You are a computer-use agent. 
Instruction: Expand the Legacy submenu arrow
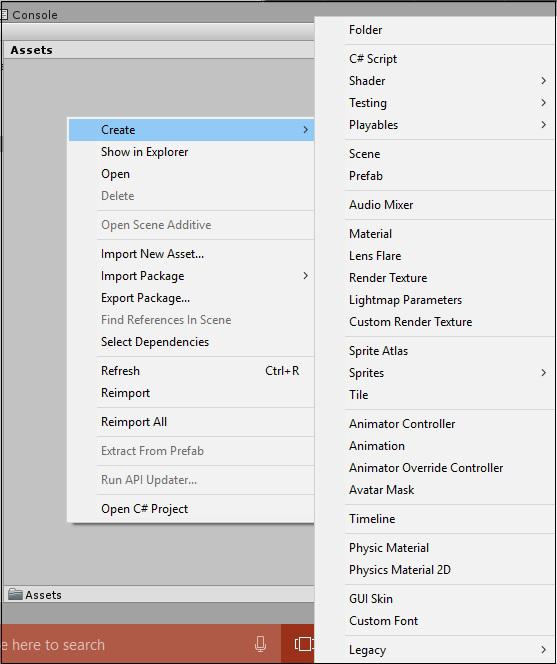(x=543, y=650)
